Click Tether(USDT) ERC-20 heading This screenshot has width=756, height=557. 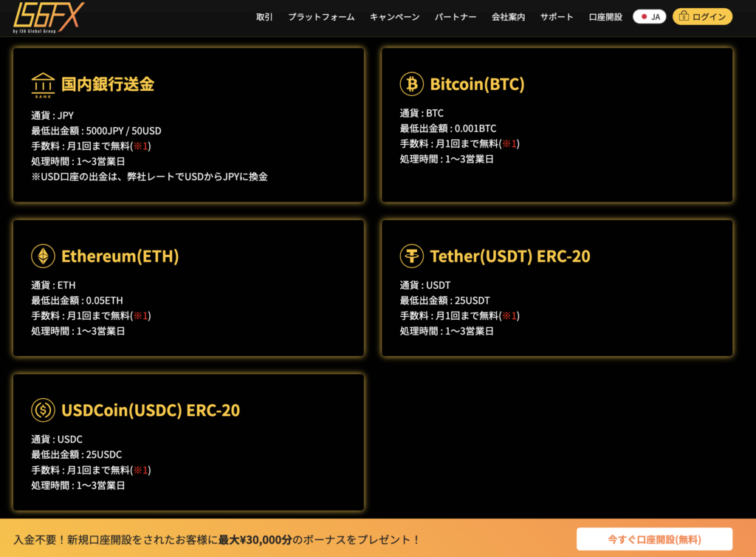pos(509,256)
